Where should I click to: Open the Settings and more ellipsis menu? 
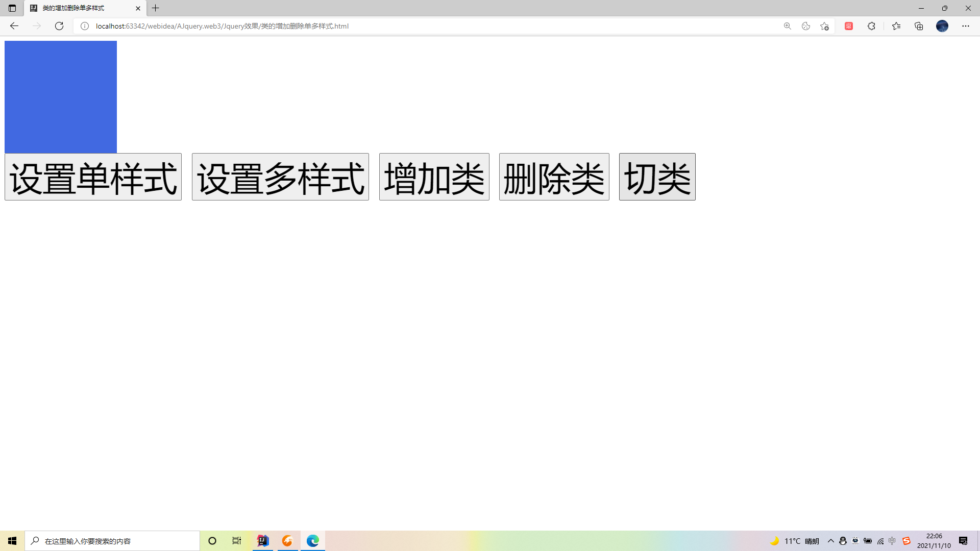pyautogui.click(x=965, y=26)
